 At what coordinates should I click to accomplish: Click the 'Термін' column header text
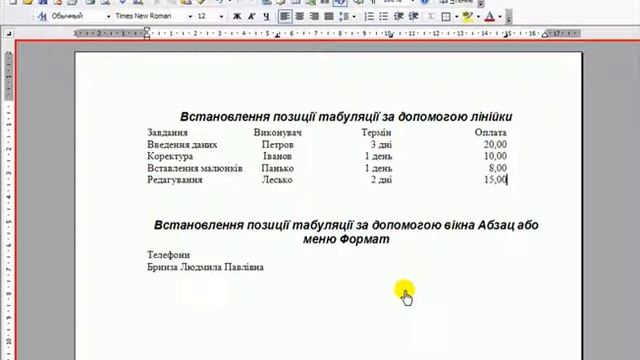coord(376,133)
